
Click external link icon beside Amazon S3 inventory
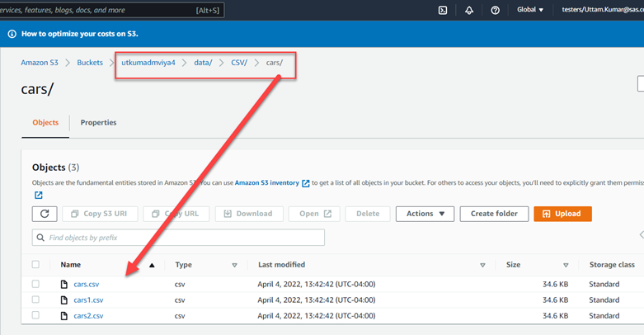point(306,183)
